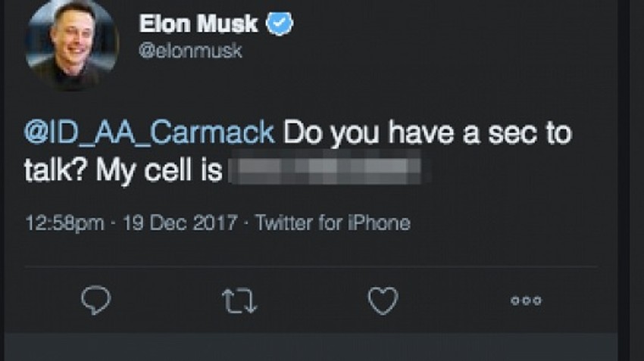Click the empty tweet header area beside the name
The height and width of the screenshot is (361, 644).
tap(455, 38)
